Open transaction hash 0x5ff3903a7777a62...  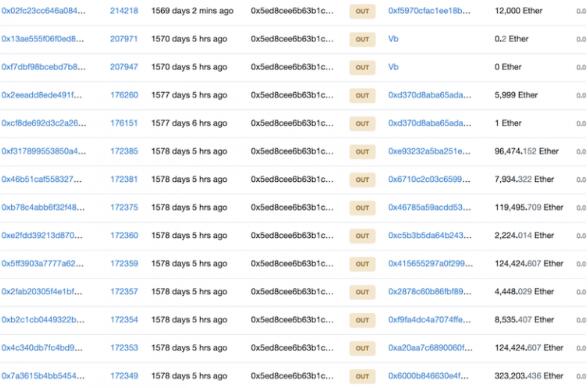pyautogui.click(x=42, y=264)
